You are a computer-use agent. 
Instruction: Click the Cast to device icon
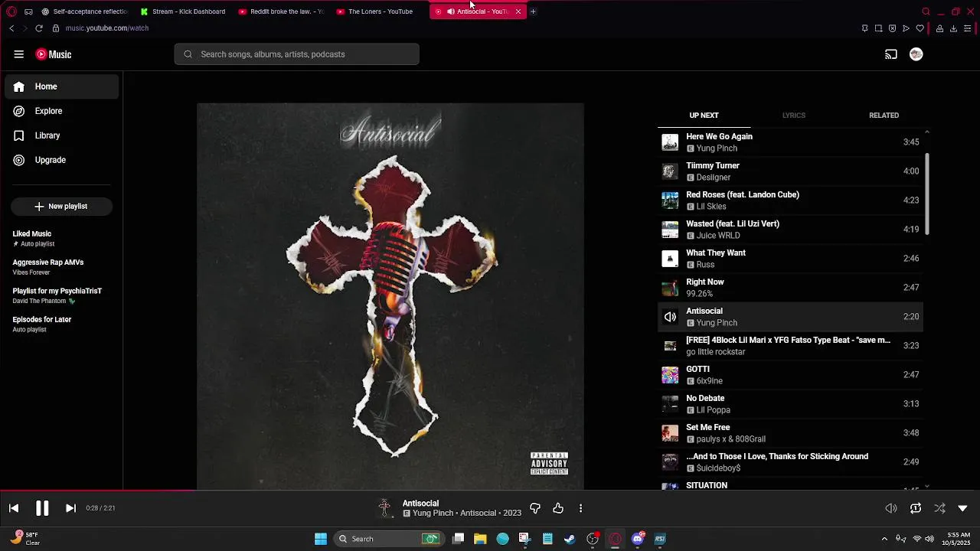click(x=891, y=54)
